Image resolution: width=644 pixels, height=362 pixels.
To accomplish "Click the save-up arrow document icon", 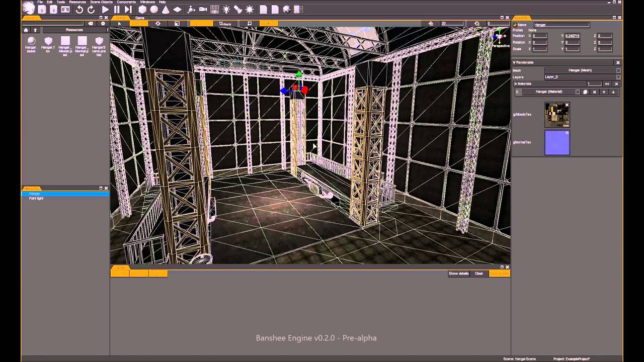I will pos(42,9).
